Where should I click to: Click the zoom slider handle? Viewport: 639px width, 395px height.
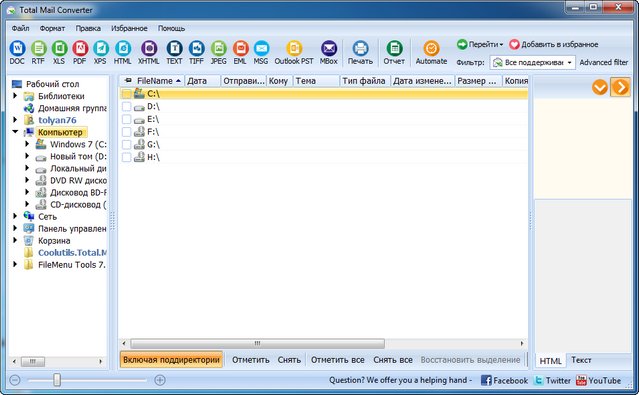pyautogui.click(x=57, y=380)
